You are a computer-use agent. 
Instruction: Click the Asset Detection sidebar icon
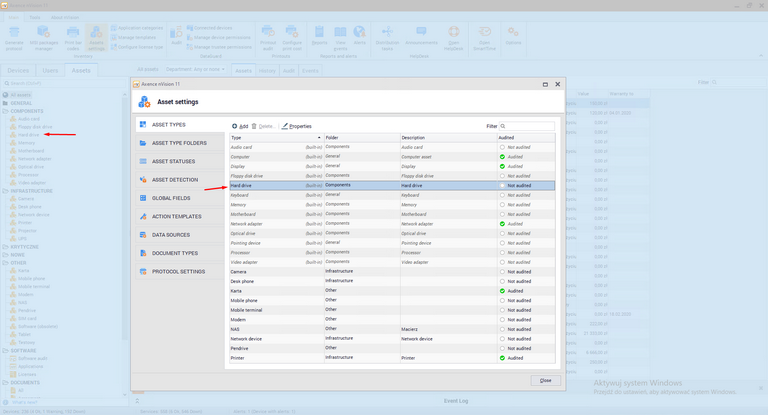point(142,180)
